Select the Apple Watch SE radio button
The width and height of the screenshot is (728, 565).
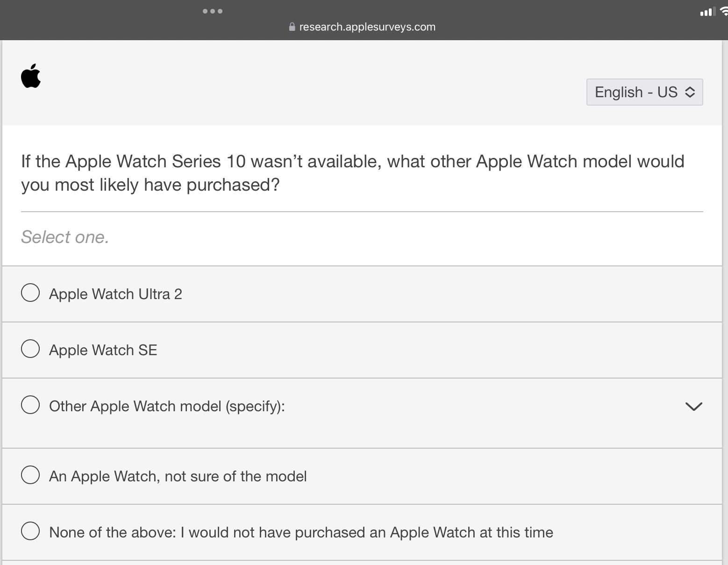[30, 349]
